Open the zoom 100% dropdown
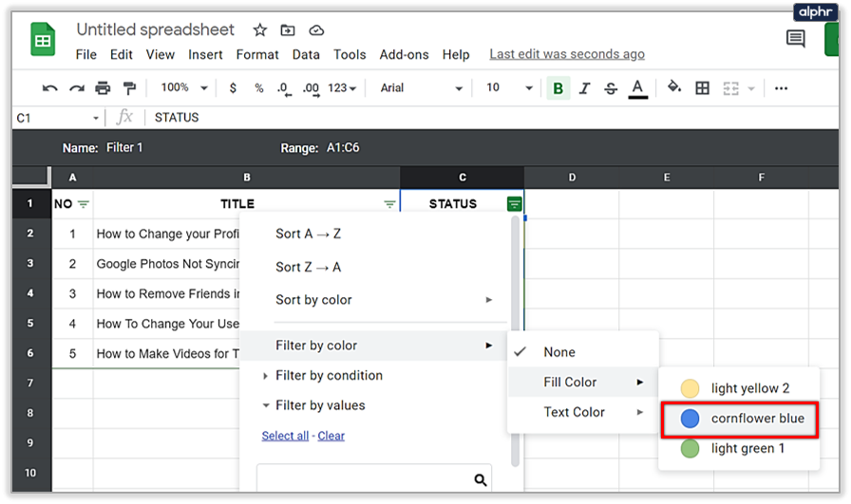851x504 pixels. pos(183,88)
